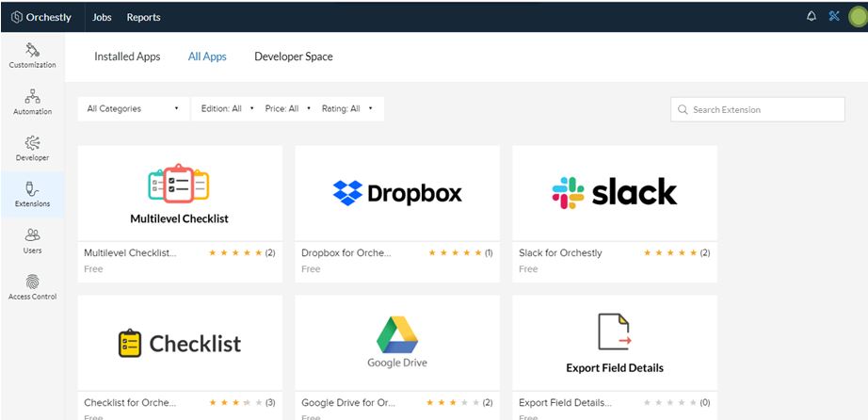Click the search magnifier icon
Image resolution: width=868 pixels, height=420 pixels.
click(x=682, y=110)
